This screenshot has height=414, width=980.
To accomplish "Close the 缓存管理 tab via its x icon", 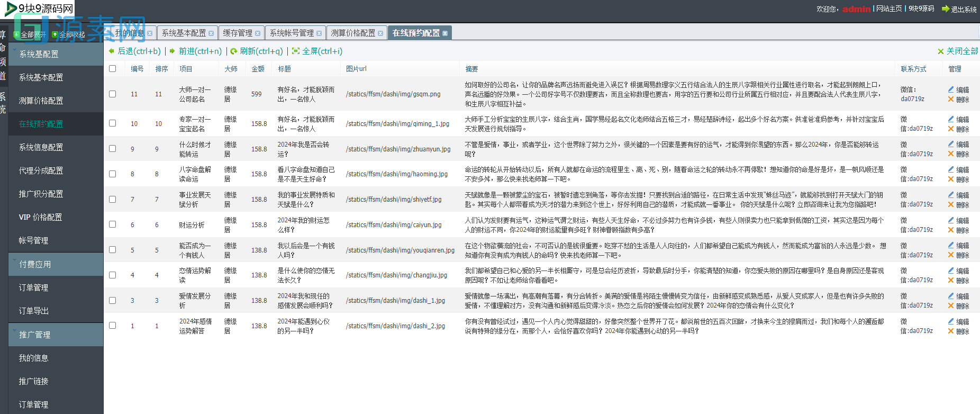I will click(258, 33).
